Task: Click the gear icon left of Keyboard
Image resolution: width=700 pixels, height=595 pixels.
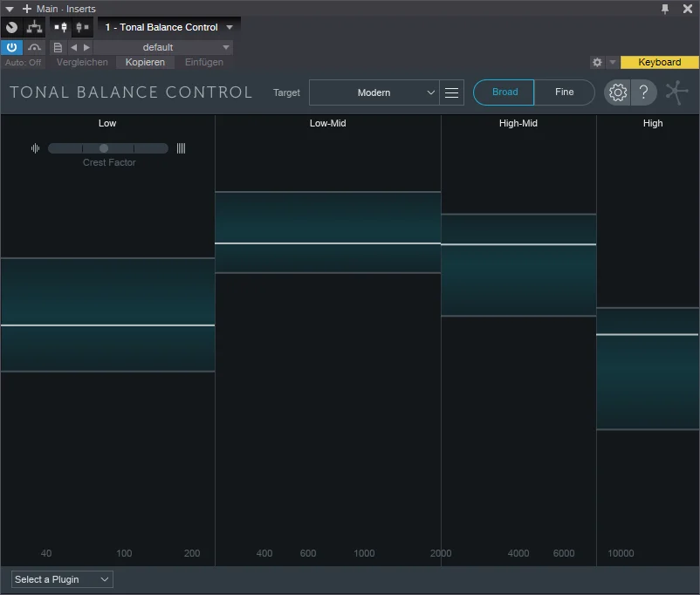Action: pyautogui.click(x=597, y=62)
